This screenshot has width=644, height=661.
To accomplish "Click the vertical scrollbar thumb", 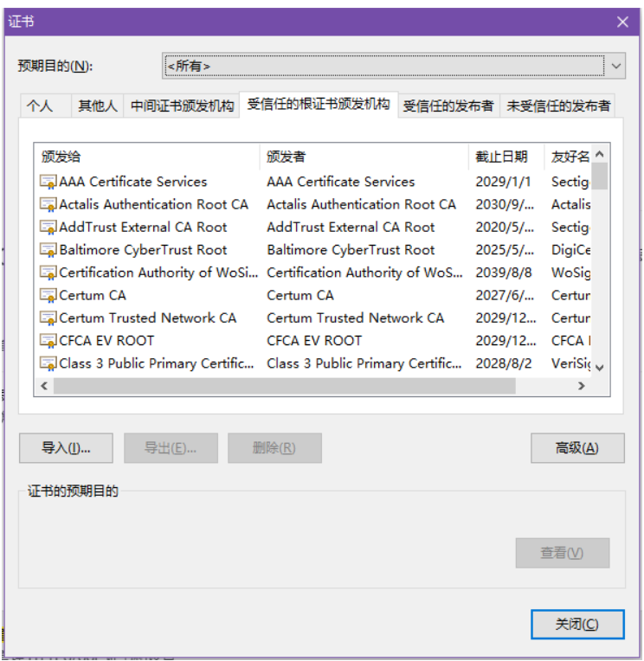I will (600, 176).
